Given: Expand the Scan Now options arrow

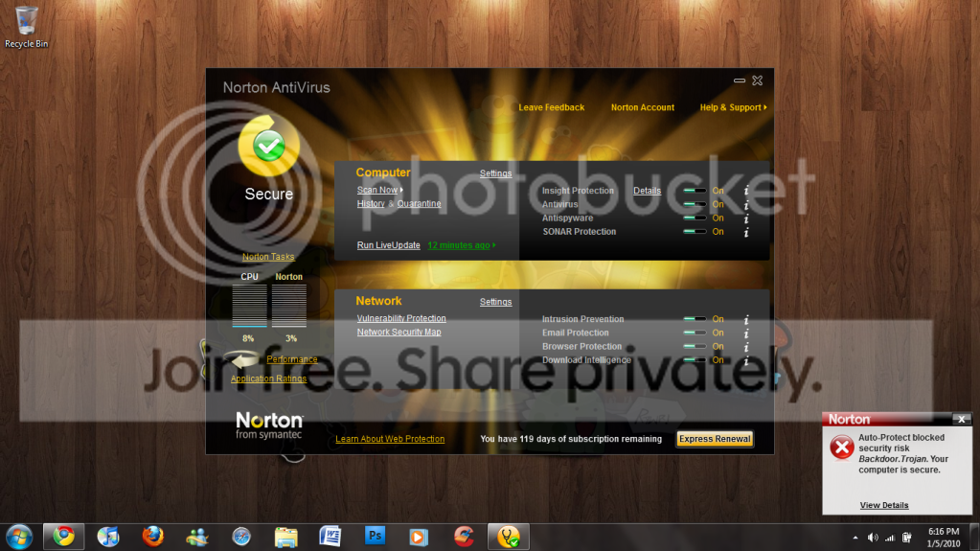Looking at the screenshot, I should [401, 190].
